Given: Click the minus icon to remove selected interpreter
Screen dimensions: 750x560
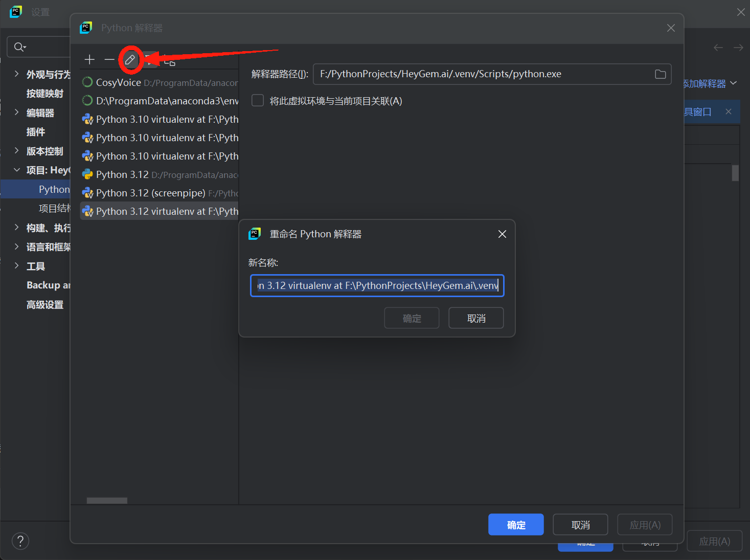Looking at the screenshot, I should (x=109, y=59).
